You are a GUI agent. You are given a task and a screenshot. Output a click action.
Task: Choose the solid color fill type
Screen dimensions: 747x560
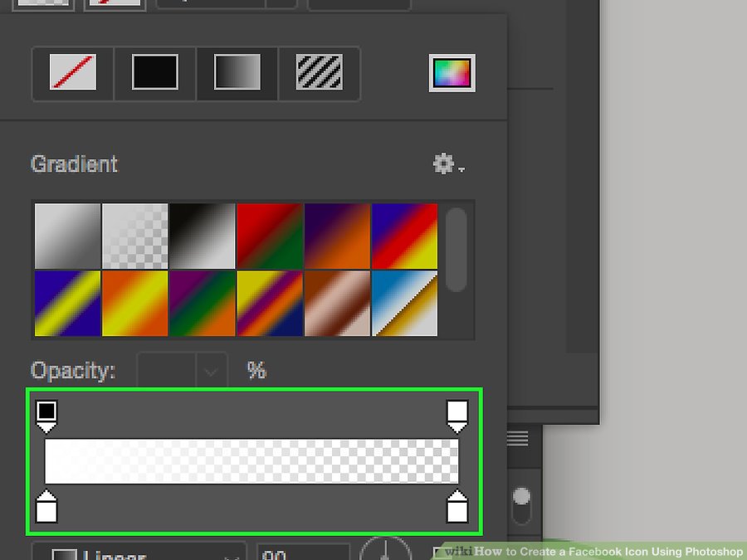(x=154, y=72)
